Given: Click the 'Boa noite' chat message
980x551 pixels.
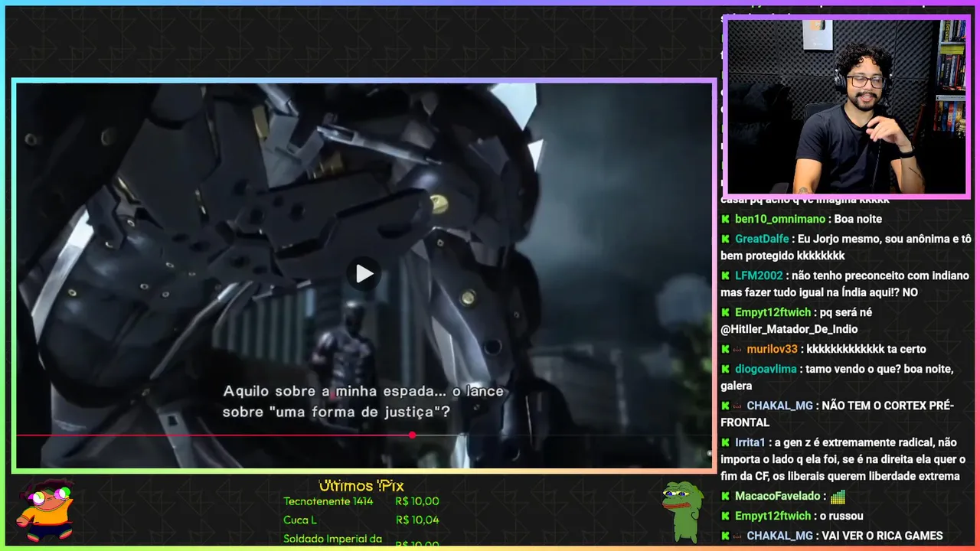Looking at the screenshot, I should click(858, 219).
